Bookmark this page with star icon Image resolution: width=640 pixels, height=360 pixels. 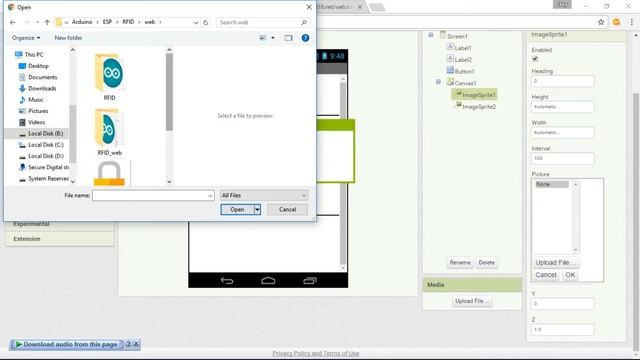[x=601, y=22]
